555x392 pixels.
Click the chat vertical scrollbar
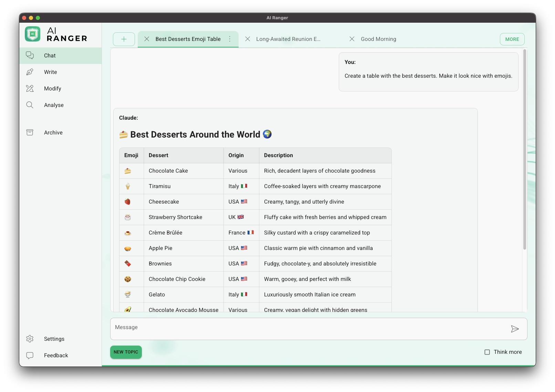pos(525,150)
